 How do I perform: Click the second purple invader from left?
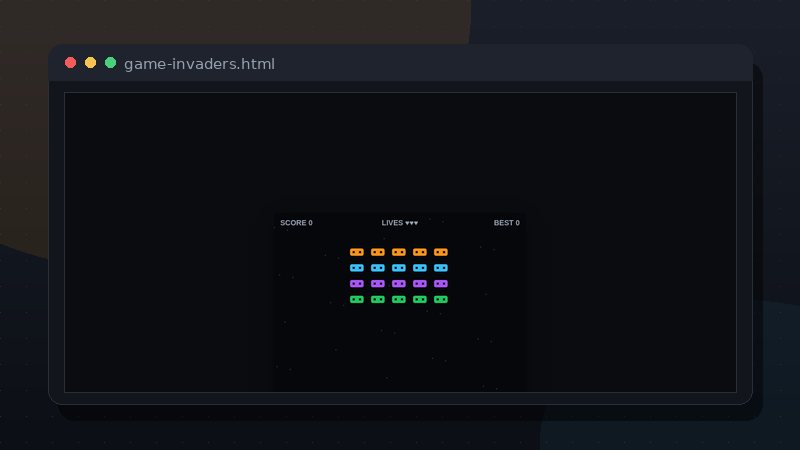pyautogui.click(x=378, y=284)
